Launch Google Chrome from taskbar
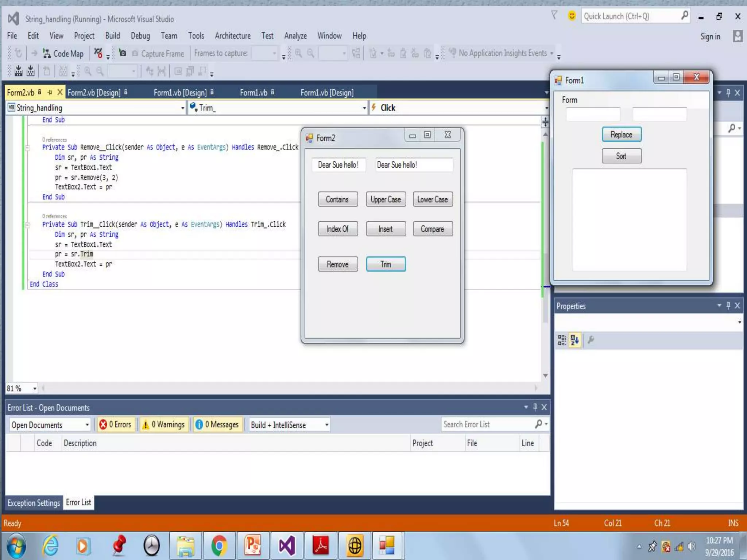 tap(219, 546)
